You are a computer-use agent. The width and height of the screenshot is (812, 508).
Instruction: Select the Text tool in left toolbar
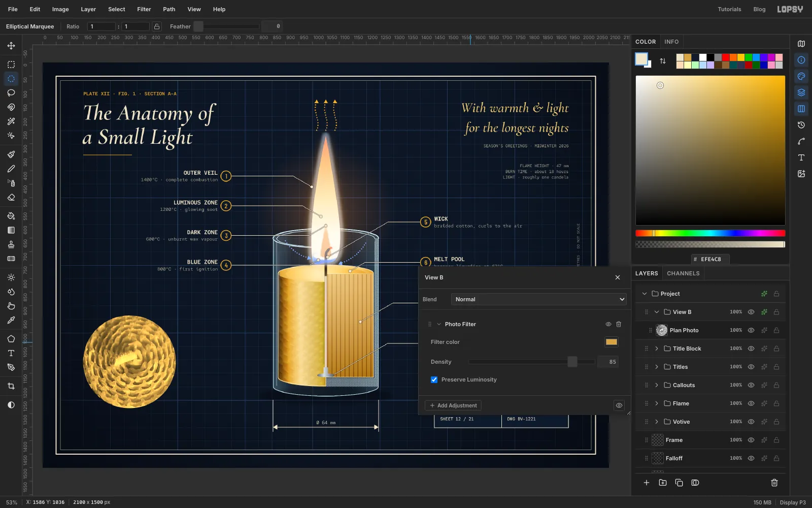tap(11, 353)
